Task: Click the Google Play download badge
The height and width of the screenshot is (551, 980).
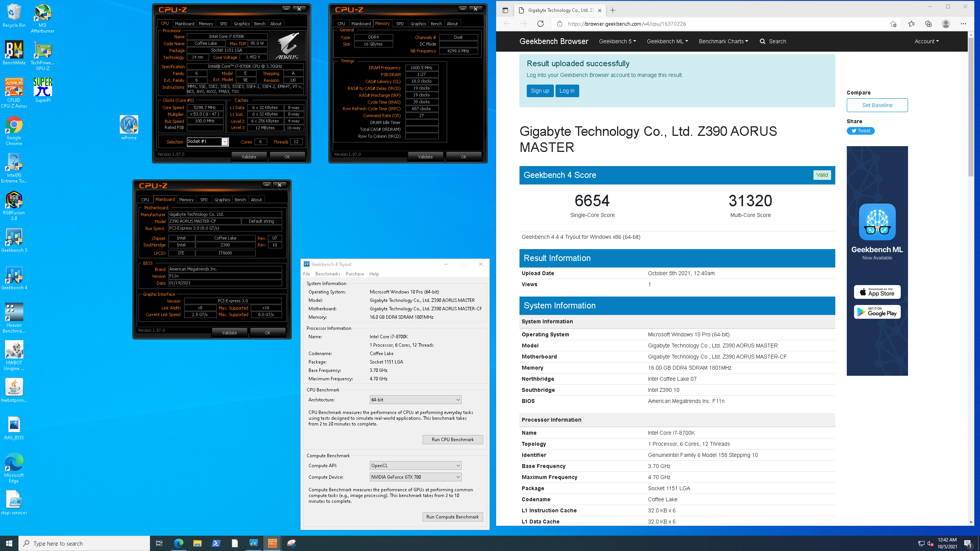Action: [877, 312]
